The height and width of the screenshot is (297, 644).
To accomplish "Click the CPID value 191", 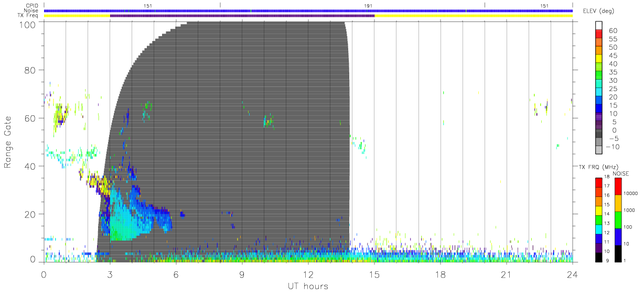I will 368,6.
